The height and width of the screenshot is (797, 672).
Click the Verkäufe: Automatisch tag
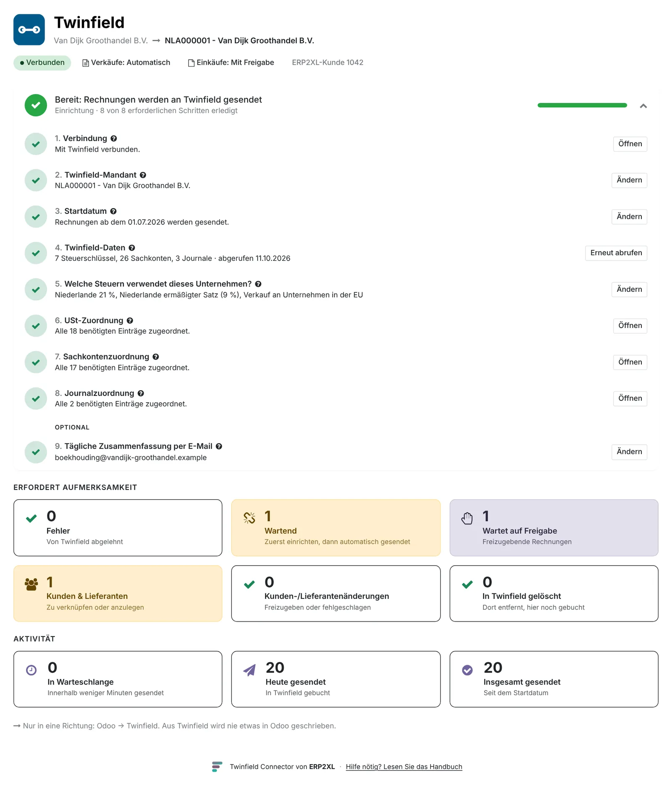126,63
